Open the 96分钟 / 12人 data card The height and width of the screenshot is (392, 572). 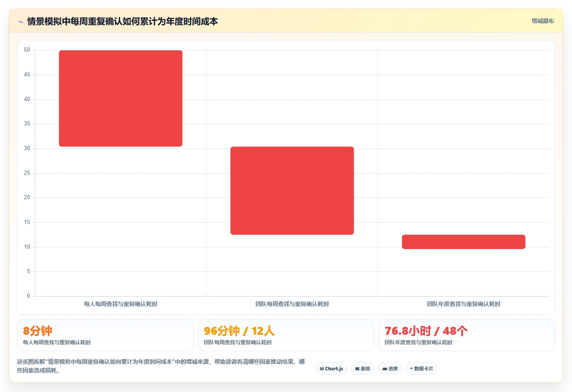point(286,335)
